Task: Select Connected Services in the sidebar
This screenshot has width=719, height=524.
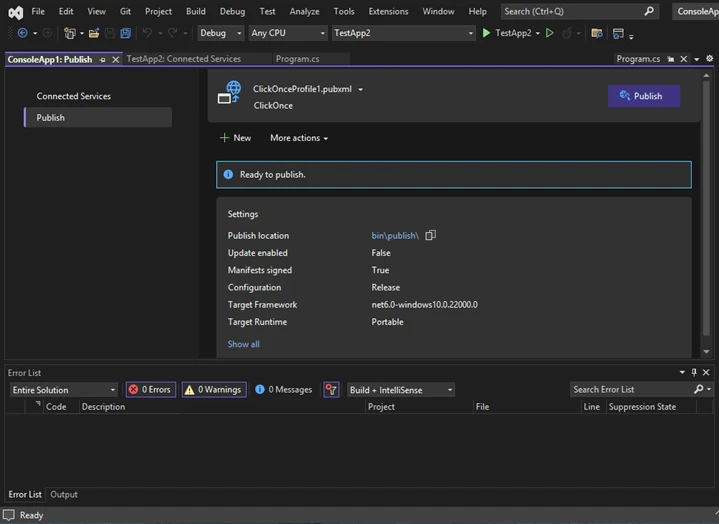Action: [x=73, y=96]
